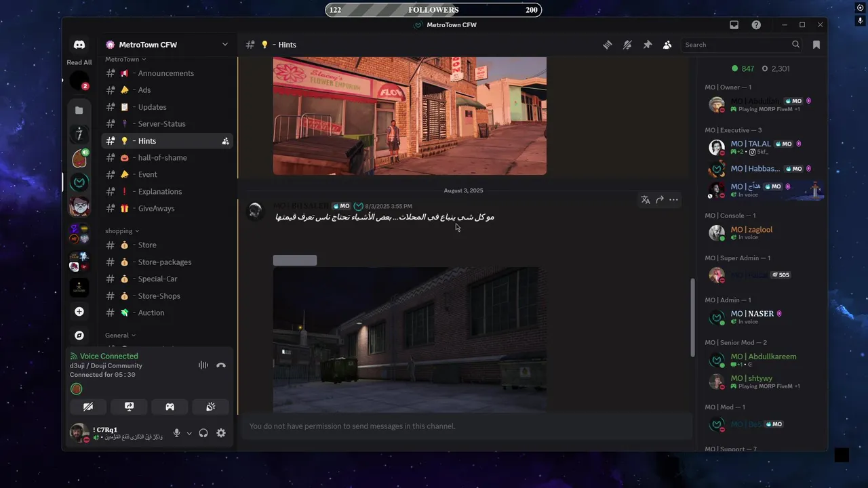Open the Special-Car channel
868x488 pixels.
(167, 279)
